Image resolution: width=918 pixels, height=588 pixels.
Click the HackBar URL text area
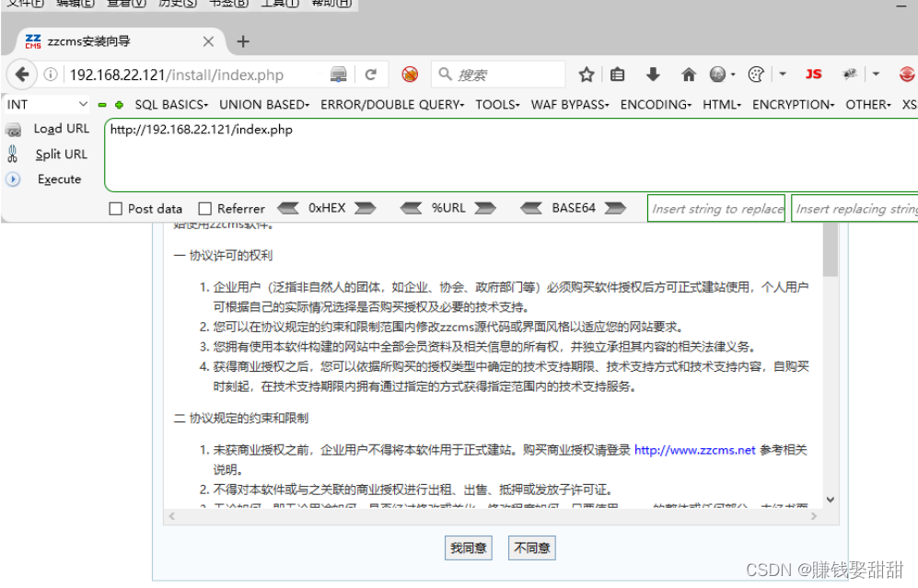coord(511,155)
